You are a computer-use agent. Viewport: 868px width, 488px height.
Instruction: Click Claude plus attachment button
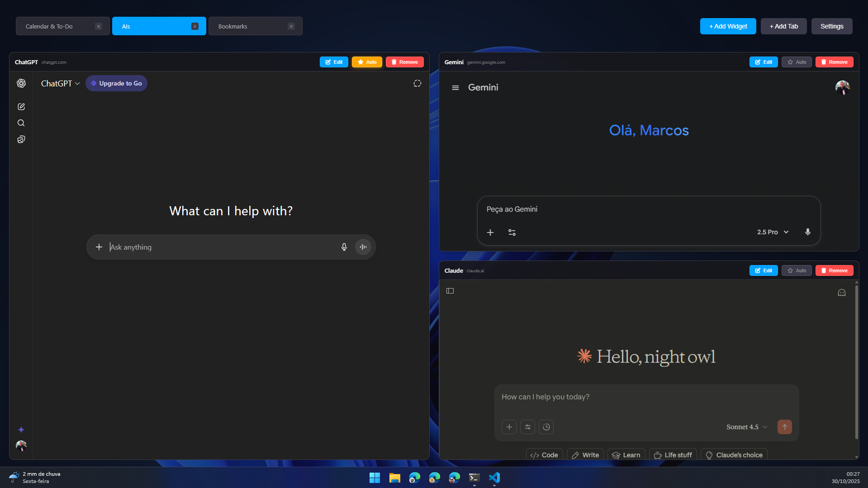click(x=509, y=427)
